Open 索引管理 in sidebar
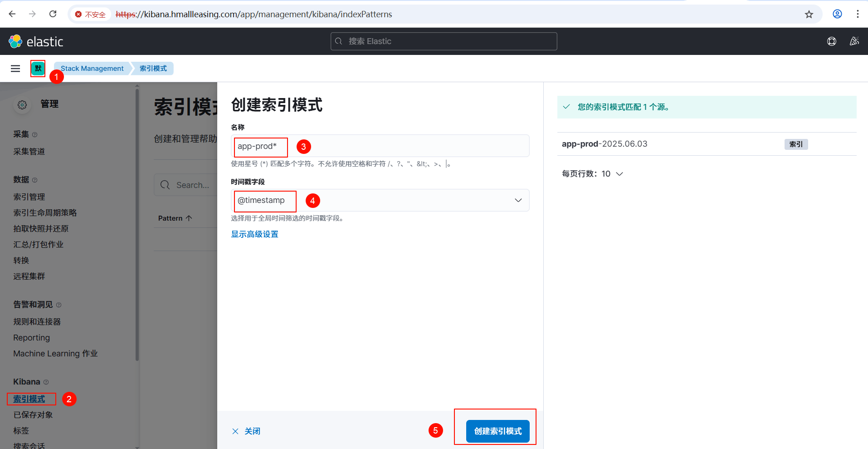Viewport: 868px width, 449px height. click(x=29, y=197)
